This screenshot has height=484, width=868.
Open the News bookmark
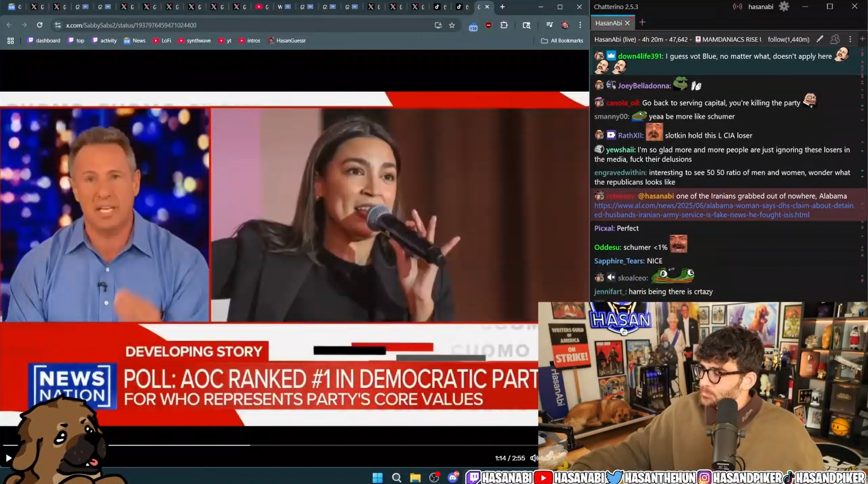(x=135, y=40)
